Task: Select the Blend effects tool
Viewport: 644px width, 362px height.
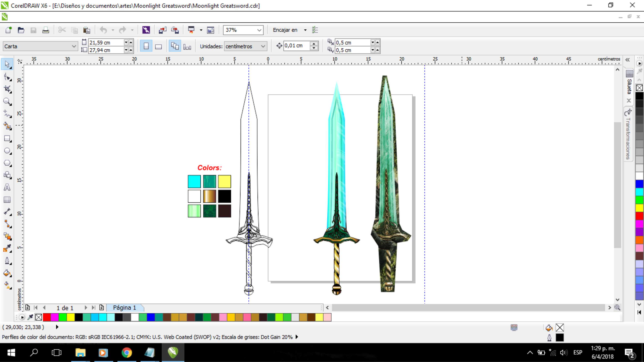Action: (7, 236)
